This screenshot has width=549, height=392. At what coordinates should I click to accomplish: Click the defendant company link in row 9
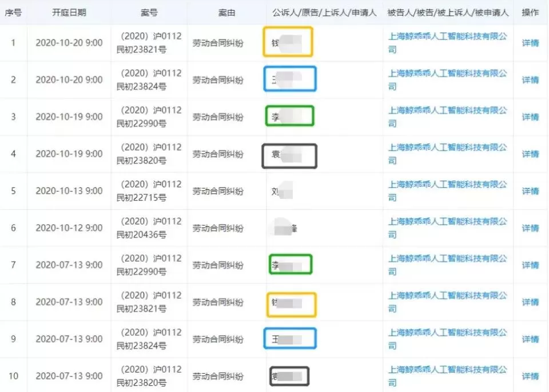[447, 339]
